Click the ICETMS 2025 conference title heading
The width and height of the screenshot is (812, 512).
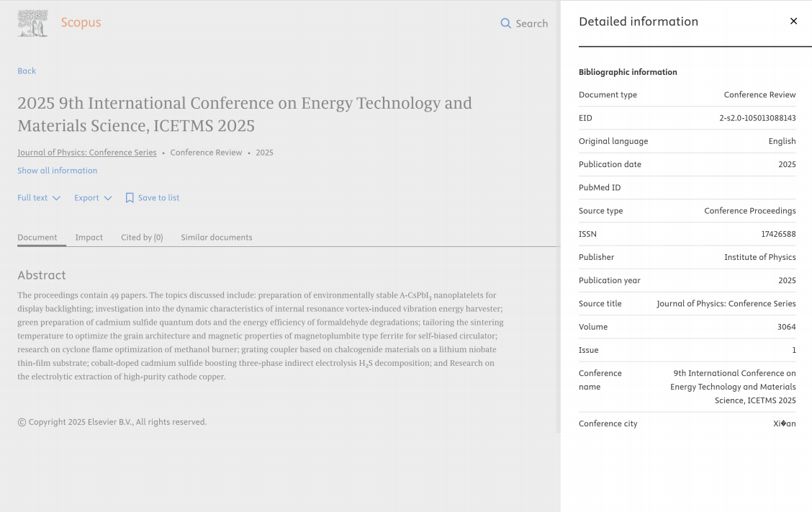[x=245, y=114]
